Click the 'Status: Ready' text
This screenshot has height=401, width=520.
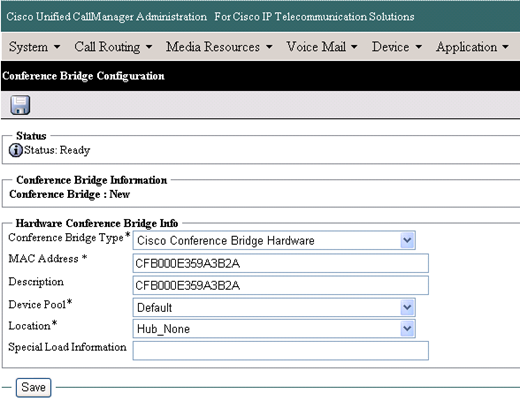coord(57,150)
